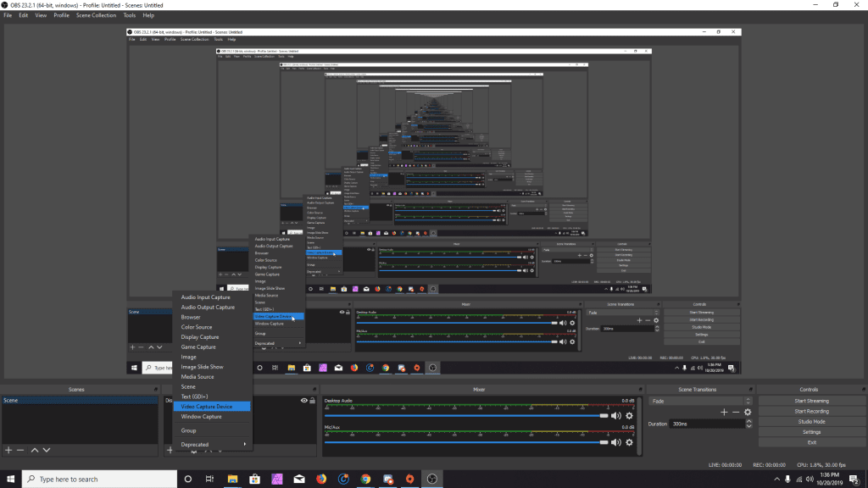Open the Mail app from the taskbar
This screenshot has height=488, width=868.
(x=299, y=479)
